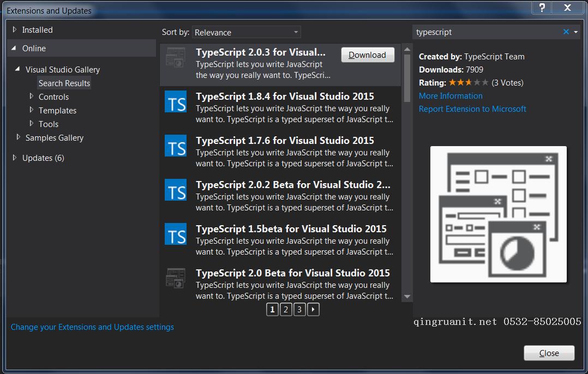This screenshot has width=588, height=374.
Task: Click the TypeScript 2.0 Beta extension icon
Action: pyautogui.click(x=176, y=278)
